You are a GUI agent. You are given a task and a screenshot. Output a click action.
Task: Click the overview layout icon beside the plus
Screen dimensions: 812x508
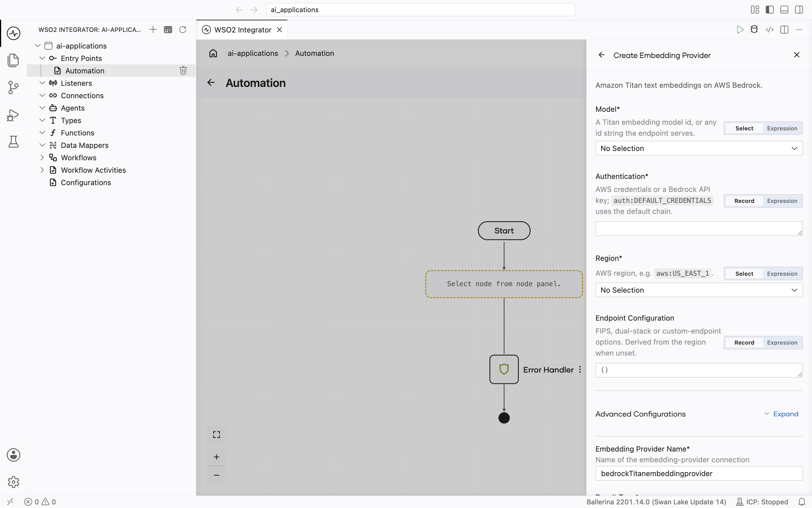168,30
